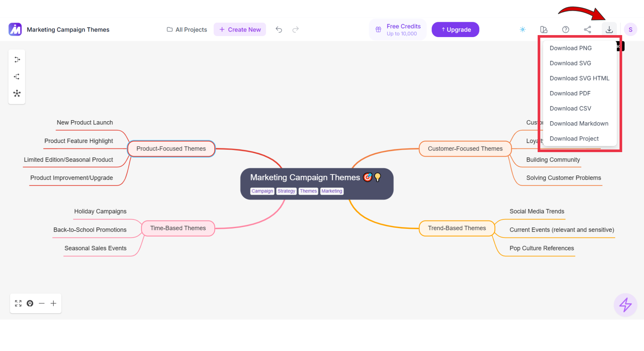Select the Product Feature Highlight node
The image size is (644, 351).
79,141
